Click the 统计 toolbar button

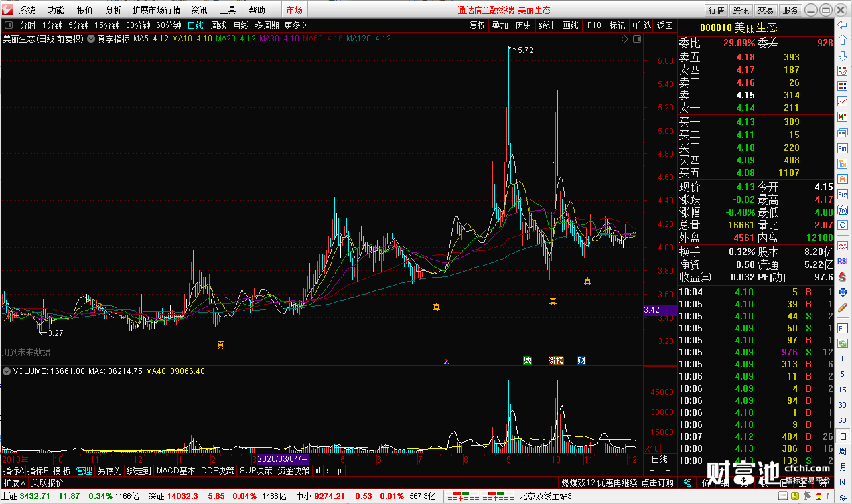click(x=547, y=25)
